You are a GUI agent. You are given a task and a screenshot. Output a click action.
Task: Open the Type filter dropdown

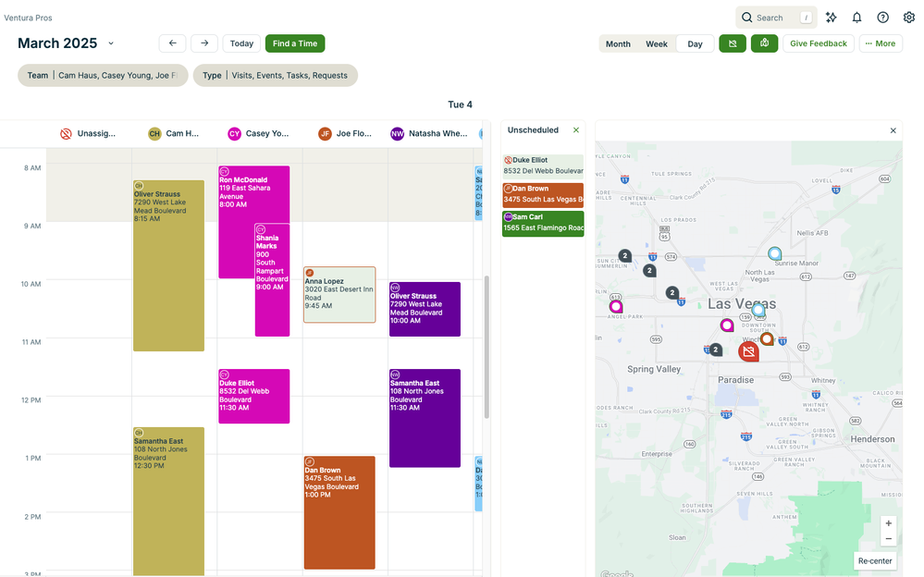tap(275, 76)
